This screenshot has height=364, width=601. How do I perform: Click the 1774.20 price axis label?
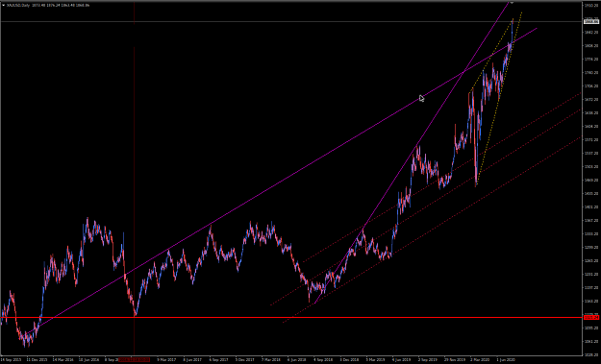coord(592,60)
